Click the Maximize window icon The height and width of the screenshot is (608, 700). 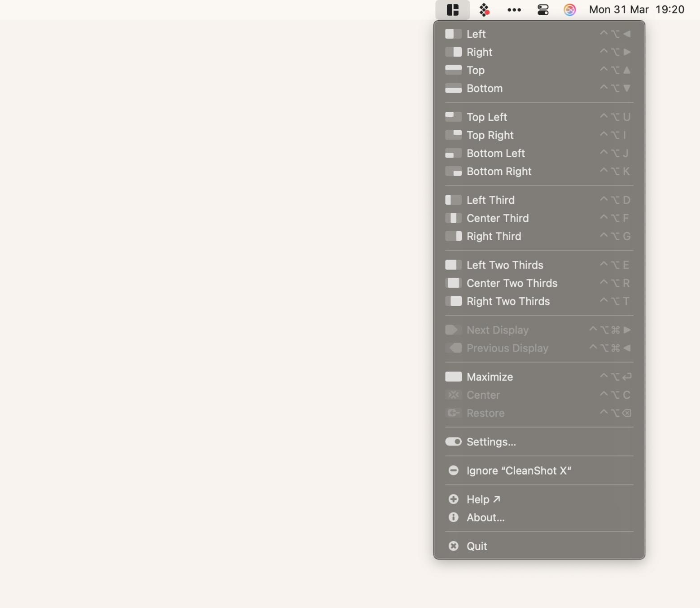click(453, 377)
